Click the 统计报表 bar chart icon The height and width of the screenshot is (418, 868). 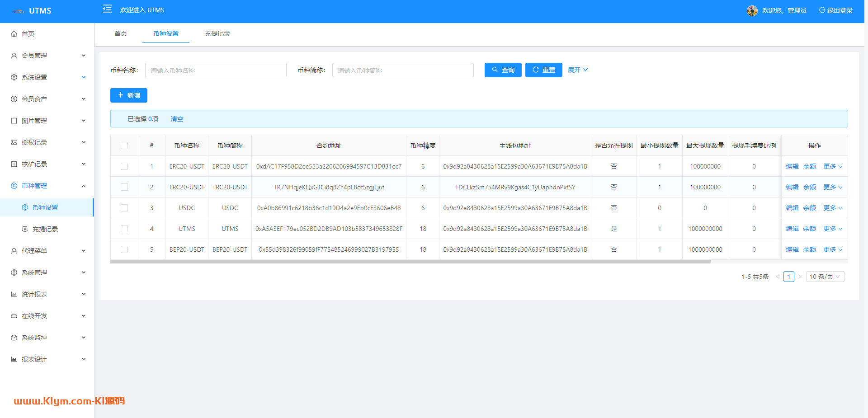click(14, 294)
